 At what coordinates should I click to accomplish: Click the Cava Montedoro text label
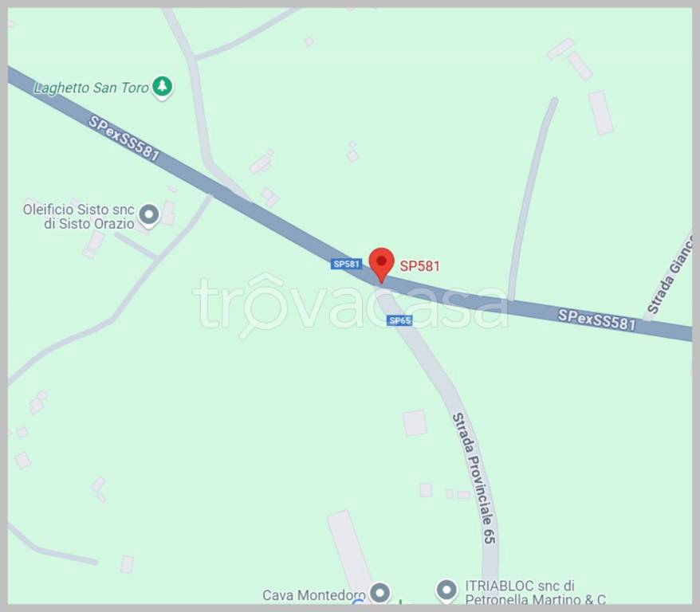tap(314, 595)
